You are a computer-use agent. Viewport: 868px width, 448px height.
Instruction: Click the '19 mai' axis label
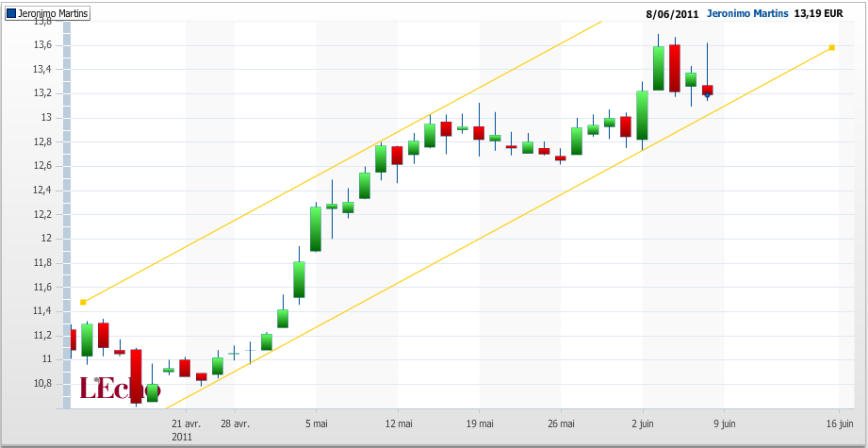click(x=479, y=424)
